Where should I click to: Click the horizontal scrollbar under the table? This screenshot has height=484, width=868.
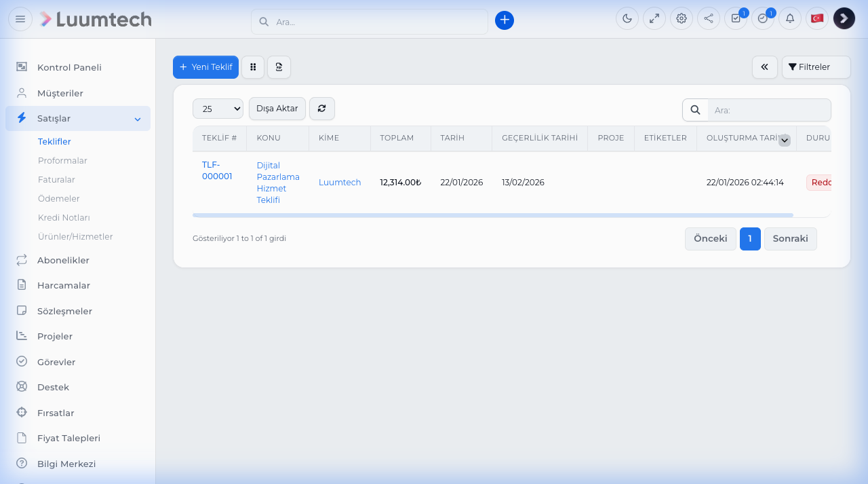pyautogui.click(x=492, y=215)
